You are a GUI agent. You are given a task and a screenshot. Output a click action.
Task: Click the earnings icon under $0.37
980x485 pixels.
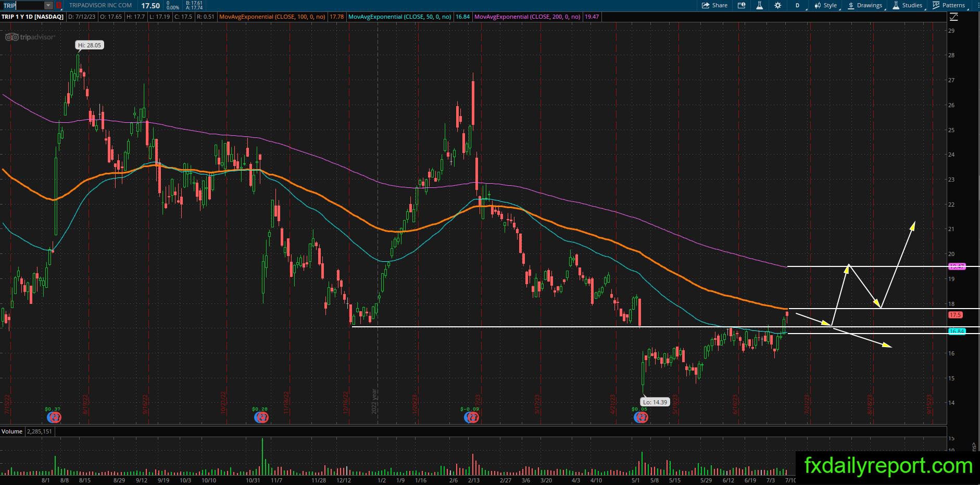click(54, 417)
